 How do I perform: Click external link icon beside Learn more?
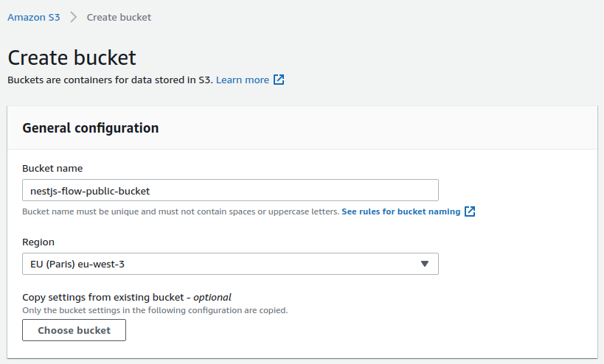[x=279, y=80]
